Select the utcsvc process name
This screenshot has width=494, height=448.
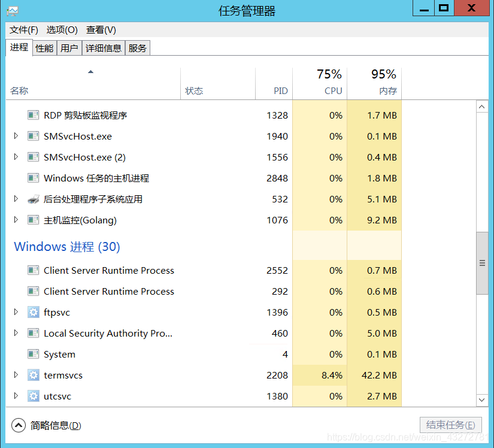point(57,396)
